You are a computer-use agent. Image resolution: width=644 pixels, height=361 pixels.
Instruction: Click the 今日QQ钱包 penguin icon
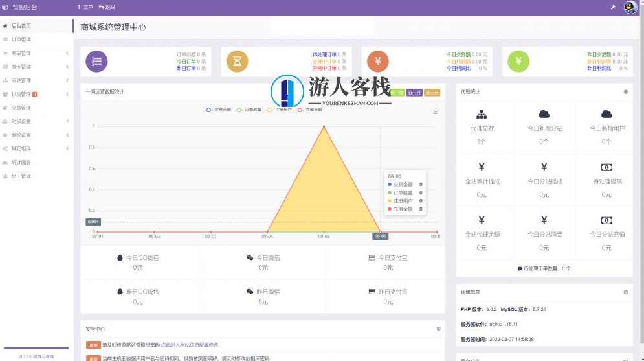120,258
